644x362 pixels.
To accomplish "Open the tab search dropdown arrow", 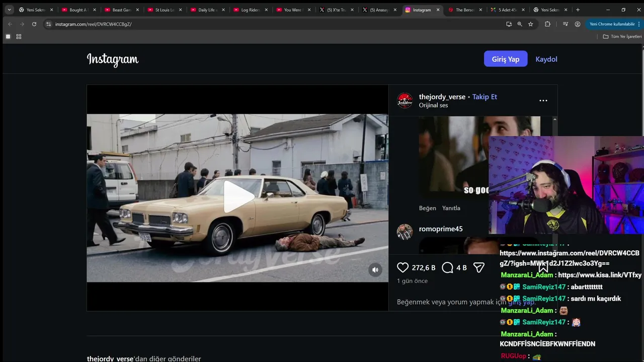I will click(x=9, y=10).
